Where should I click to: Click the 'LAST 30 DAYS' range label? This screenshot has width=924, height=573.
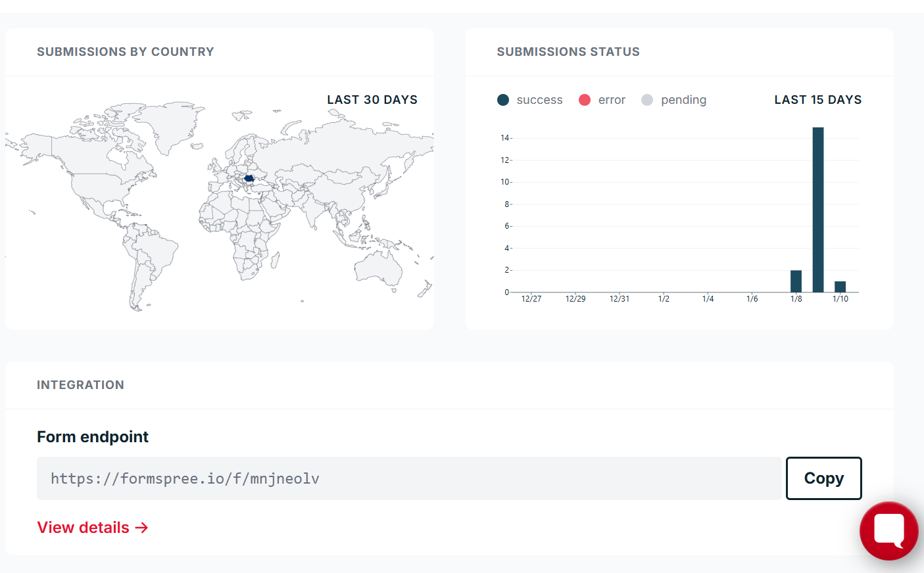[x=372, y=100]
